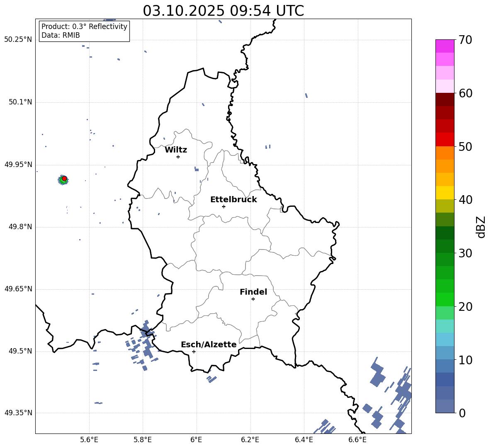This screenshot has height=448, width=491.
Task: Click the Ettelbruck station label
Action: point(233,200)
